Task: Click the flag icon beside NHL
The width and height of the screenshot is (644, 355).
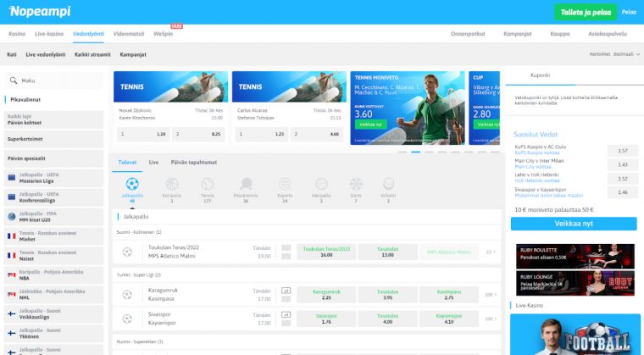Action: (x=12, y=294)
